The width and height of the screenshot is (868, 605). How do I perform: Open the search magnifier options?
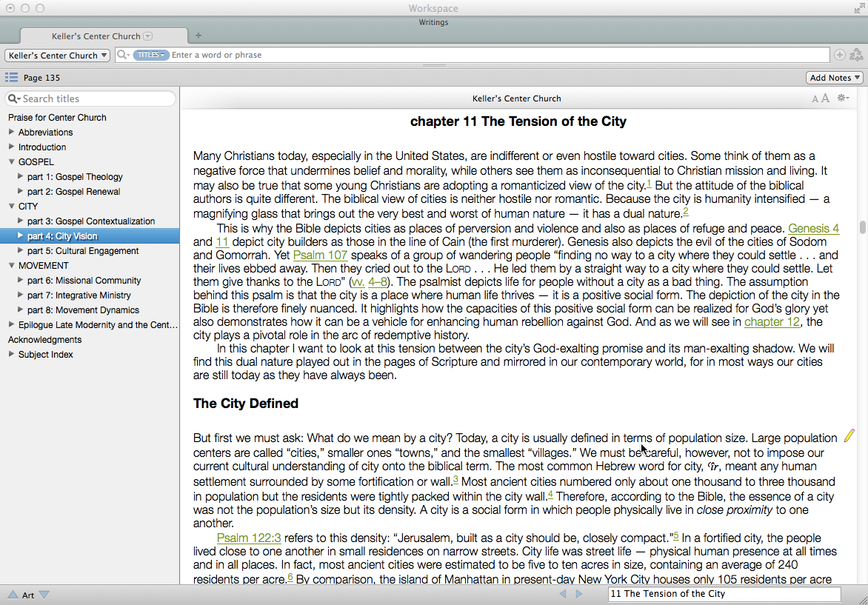click(124, 55)
